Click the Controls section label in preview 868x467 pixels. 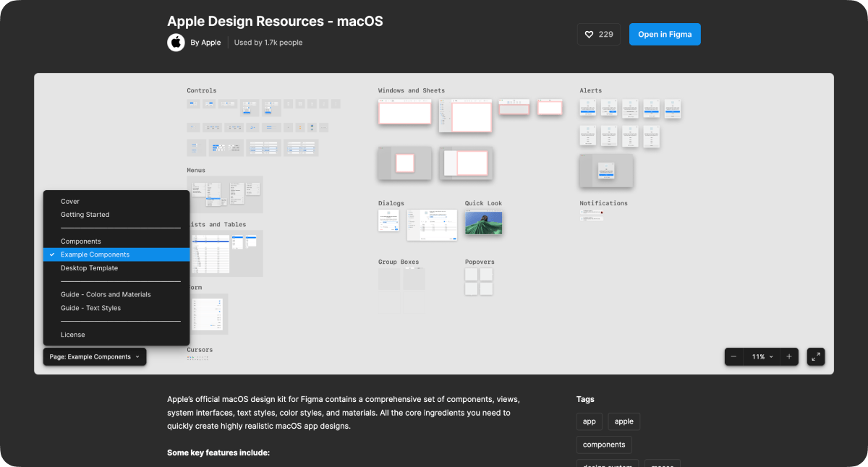(202, 90)
